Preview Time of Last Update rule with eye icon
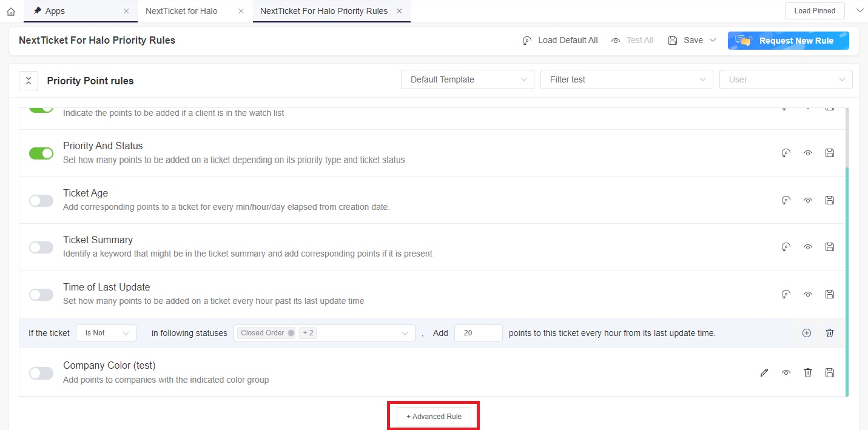Image resolution: width=868 pixels, height=430 pixels. tap(808, 294)
